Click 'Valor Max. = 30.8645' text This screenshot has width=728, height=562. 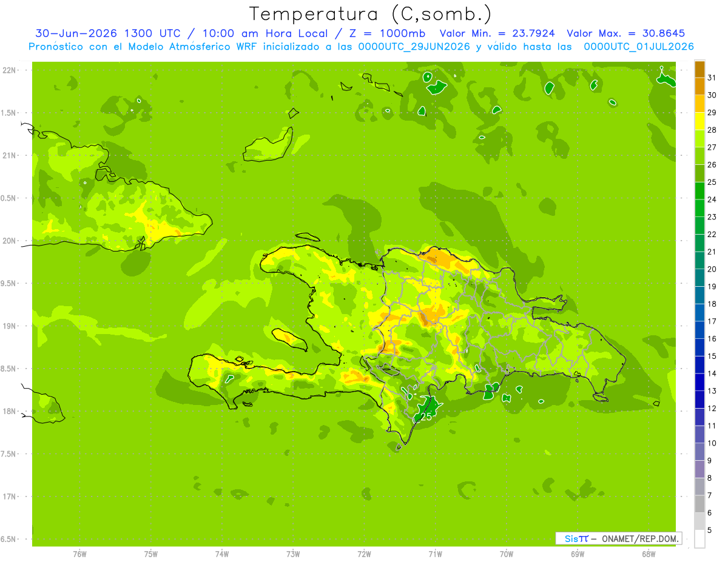(625, 33)
